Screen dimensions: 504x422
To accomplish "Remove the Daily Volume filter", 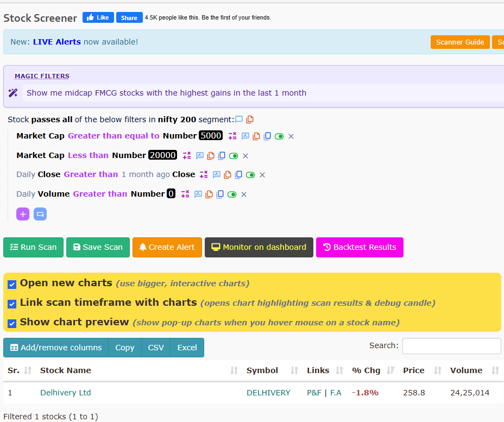I will tap(244, 194).
